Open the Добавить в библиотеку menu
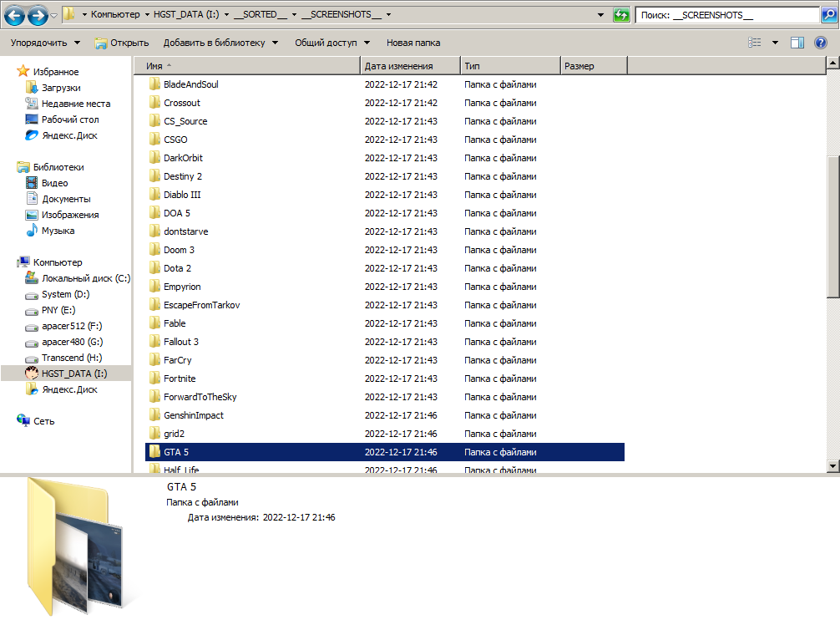Viewport: 840px width, 620px height. pos(220,43)
